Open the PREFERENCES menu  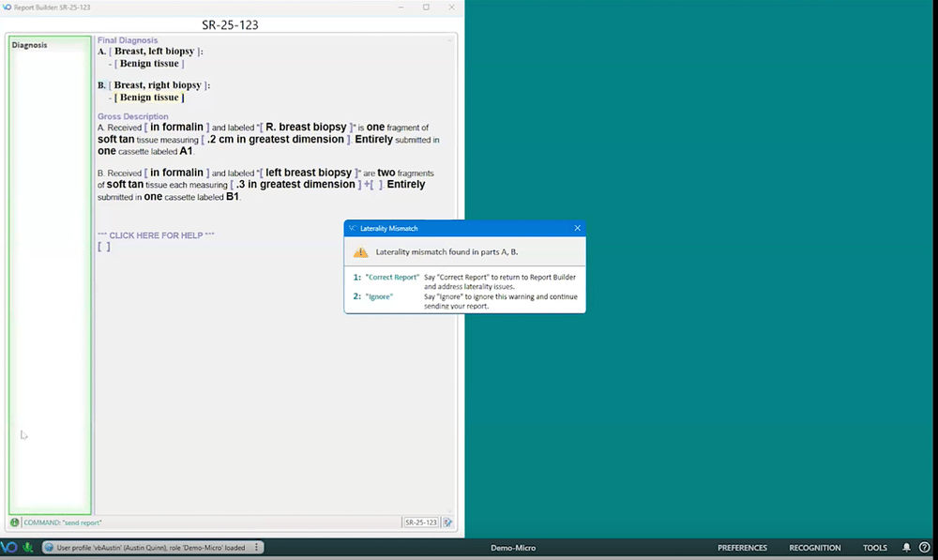[742, 548]
